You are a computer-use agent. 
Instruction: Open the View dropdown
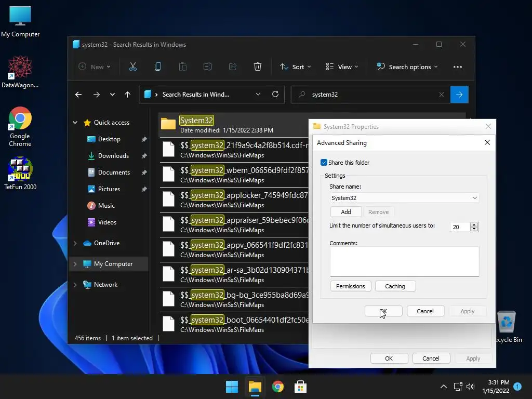[x=342, y=67]
